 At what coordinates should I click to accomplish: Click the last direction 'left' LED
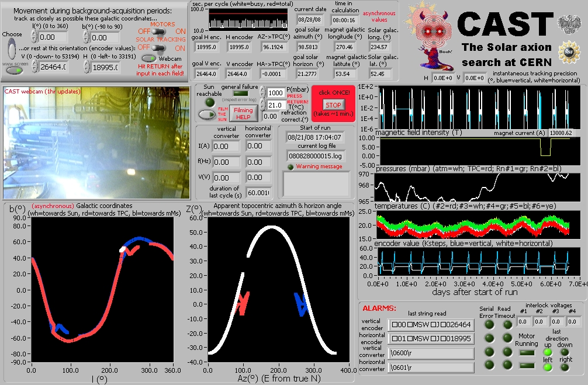pyautogui.click(x=548, y=367)
